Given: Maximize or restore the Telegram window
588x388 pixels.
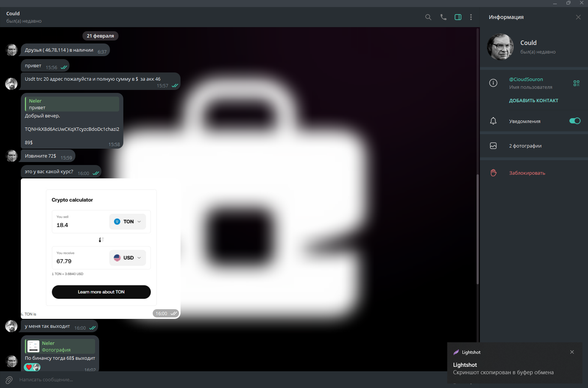Looking at the screenshot, I should [568, 3].
